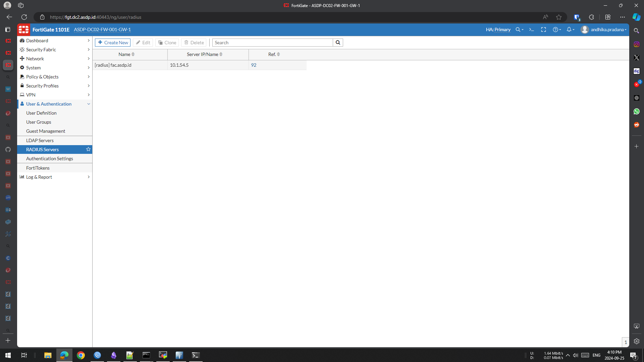Open the Copilot sidebar icon
Image resolution: width=644 pixels, height=362 pixels.
(x=636, y=17)
